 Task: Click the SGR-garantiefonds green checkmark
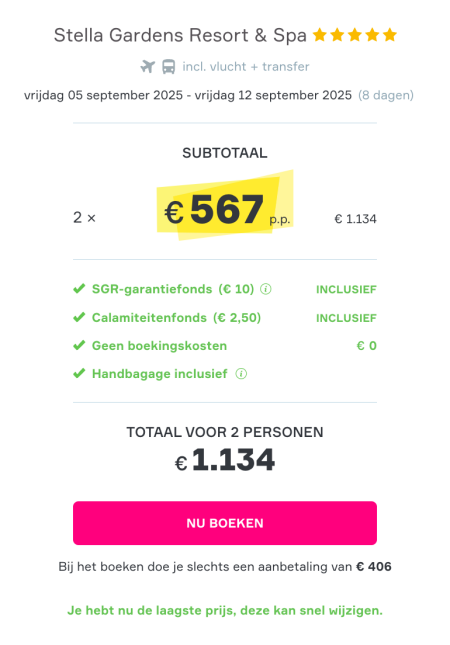(x=79, y=289)
